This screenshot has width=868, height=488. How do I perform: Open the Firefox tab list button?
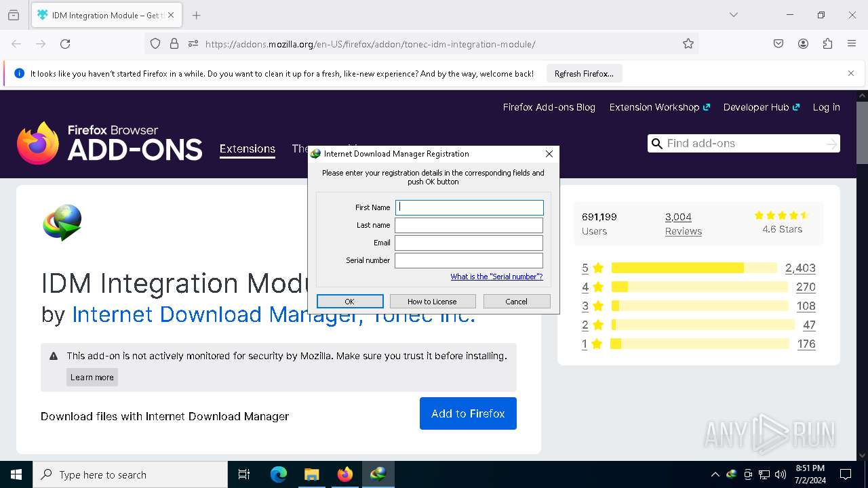click(x=14, y=15)
